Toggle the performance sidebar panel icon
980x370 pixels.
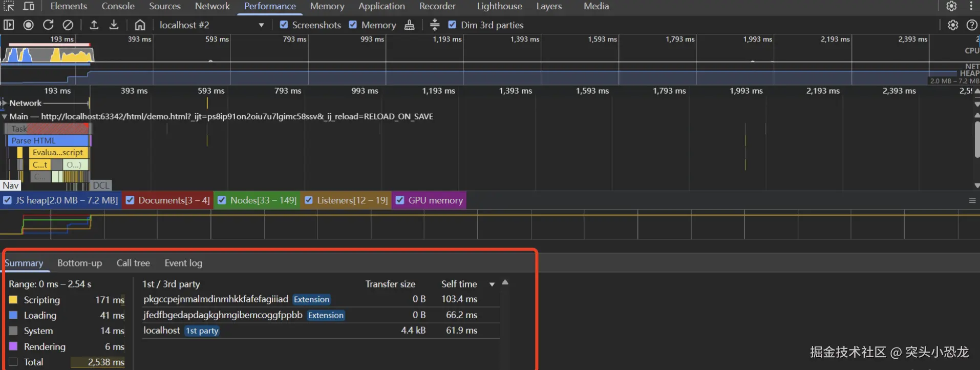9,25
